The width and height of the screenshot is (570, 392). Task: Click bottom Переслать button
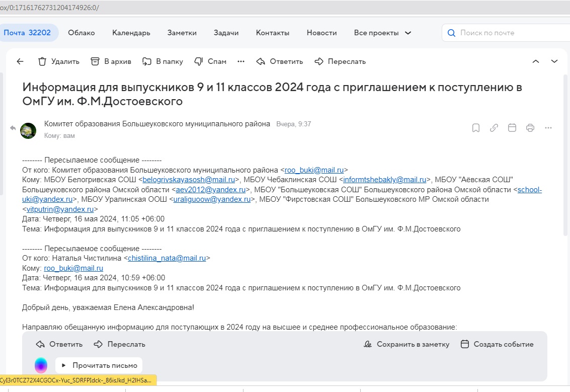point(120,344)
